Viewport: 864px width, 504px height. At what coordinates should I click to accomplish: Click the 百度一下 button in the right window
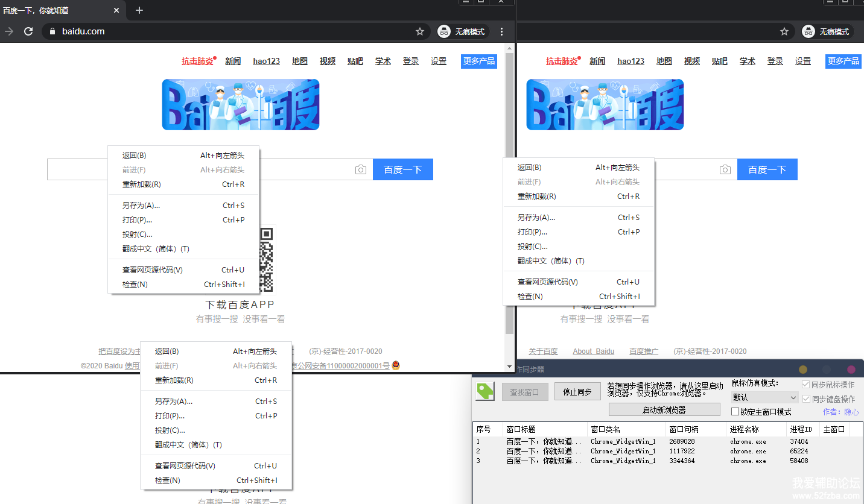click(x=767, y=169)
